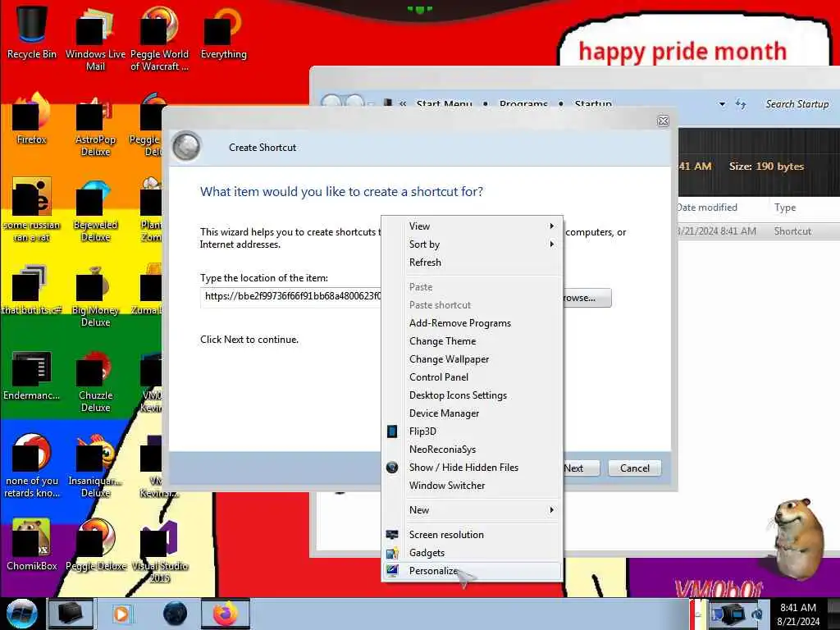Open Bejeweled Deluxe desktop shortcut
This screenshot has height=630, width=840.
click(95, 211)
